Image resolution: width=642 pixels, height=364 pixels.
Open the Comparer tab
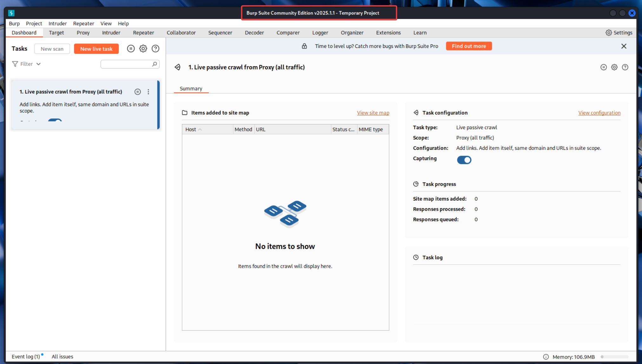(288, 33)
